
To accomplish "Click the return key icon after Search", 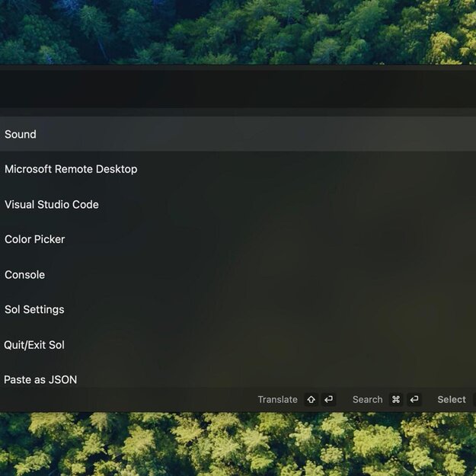I will tap(414, 400).
